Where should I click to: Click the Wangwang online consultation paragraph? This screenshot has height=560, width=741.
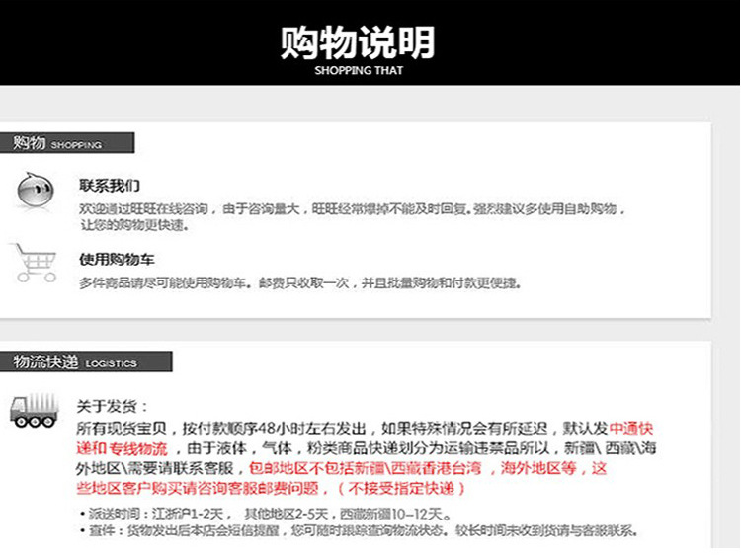(352, 217)
